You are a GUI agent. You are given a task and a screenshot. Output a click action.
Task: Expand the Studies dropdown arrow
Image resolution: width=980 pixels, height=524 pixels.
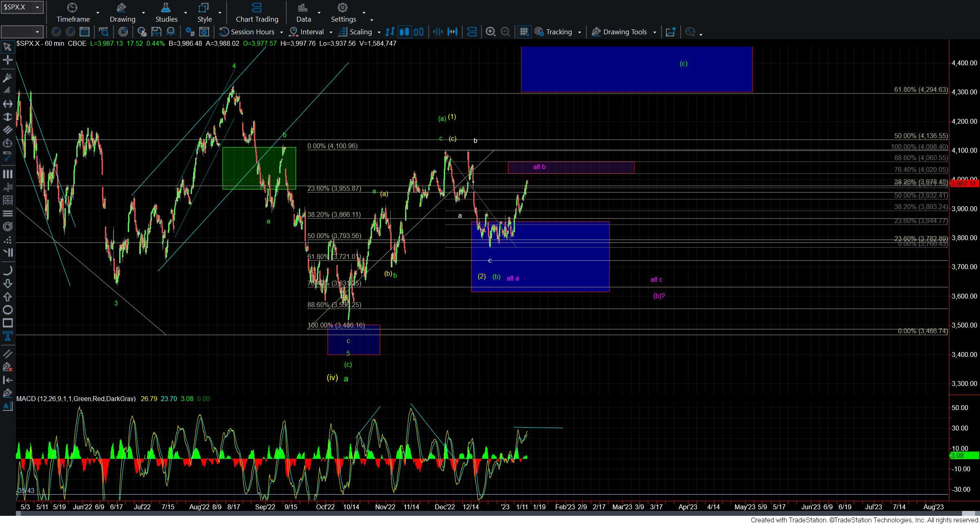[185, 13]
